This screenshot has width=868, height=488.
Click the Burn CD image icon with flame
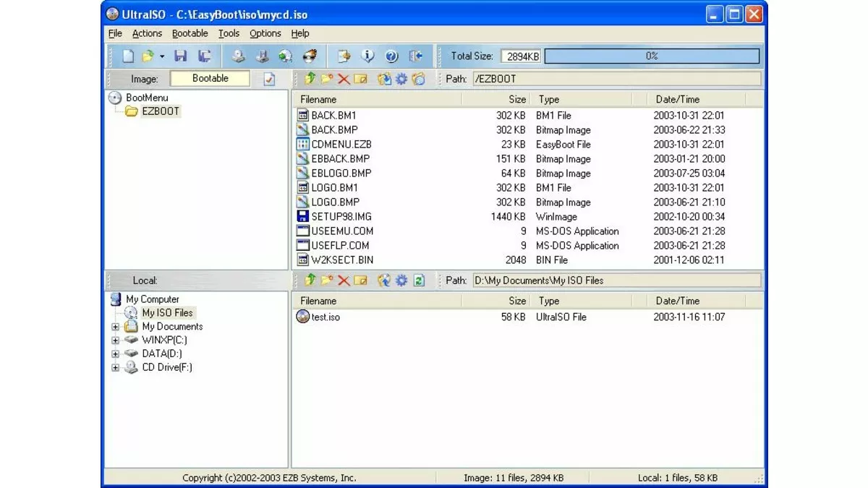pyautogui.click(x=310, y=56)
